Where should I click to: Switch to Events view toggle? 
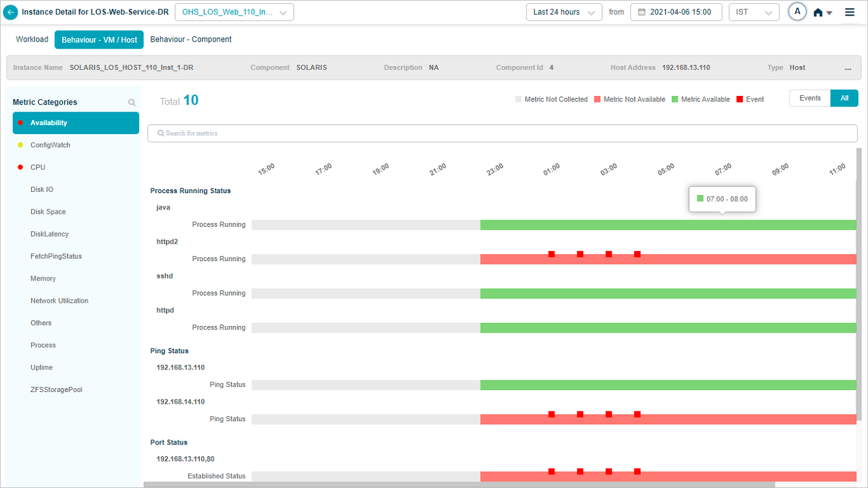tap(810, 99)
